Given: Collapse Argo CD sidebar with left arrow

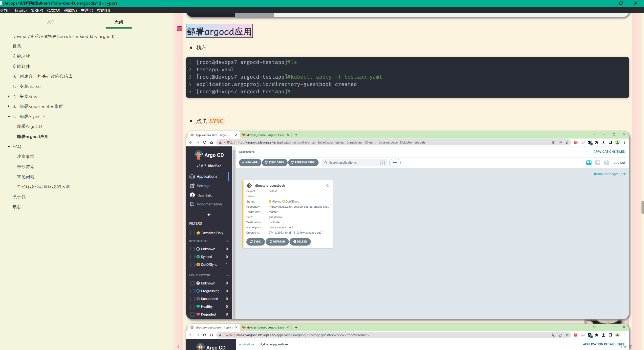Looking at the screenshot, I should 209,215.
